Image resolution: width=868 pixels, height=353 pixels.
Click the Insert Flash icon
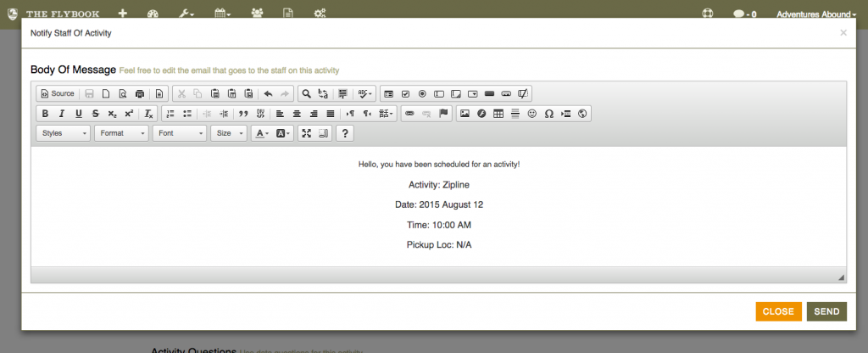(x=481, y=114)
